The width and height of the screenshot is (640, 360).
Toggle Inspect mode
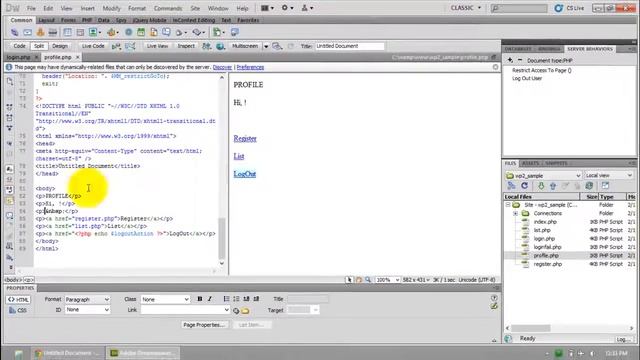tap(186, 46)
